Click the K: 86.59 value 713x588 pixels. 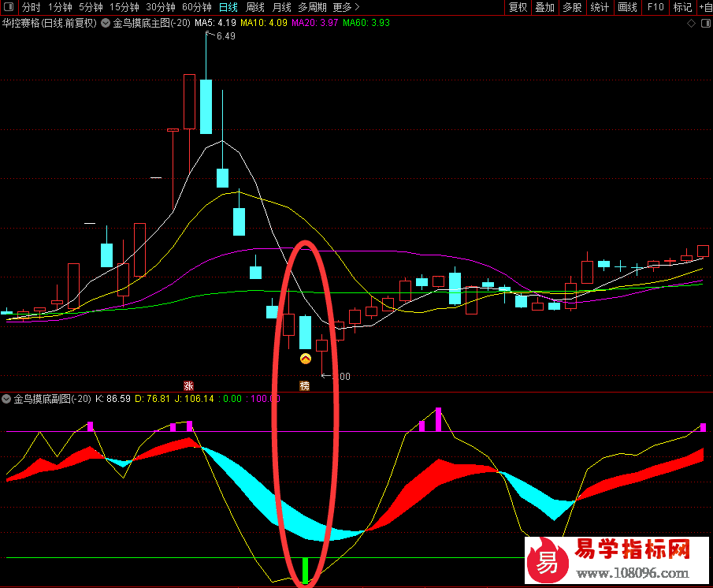tap(113, 399)
